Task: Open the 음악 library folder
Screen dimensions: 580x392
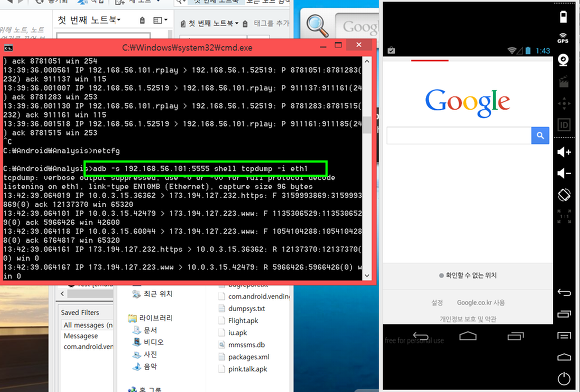Action: click(145, 366)
